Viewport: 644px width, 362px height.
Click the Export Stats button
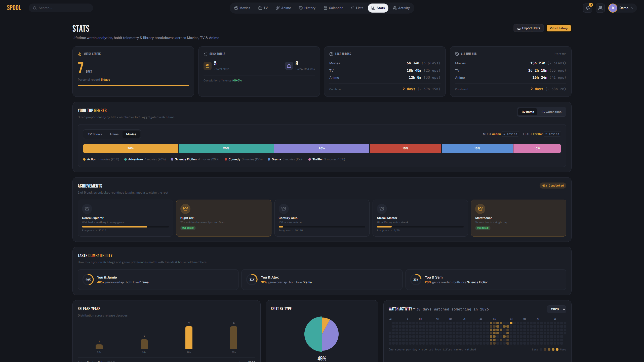(x=529, y=28)
